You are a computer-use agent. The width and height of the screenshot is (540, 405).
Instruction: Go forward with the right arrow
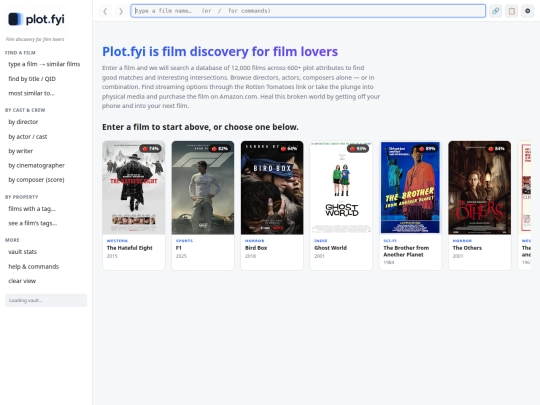click(121, 11)
